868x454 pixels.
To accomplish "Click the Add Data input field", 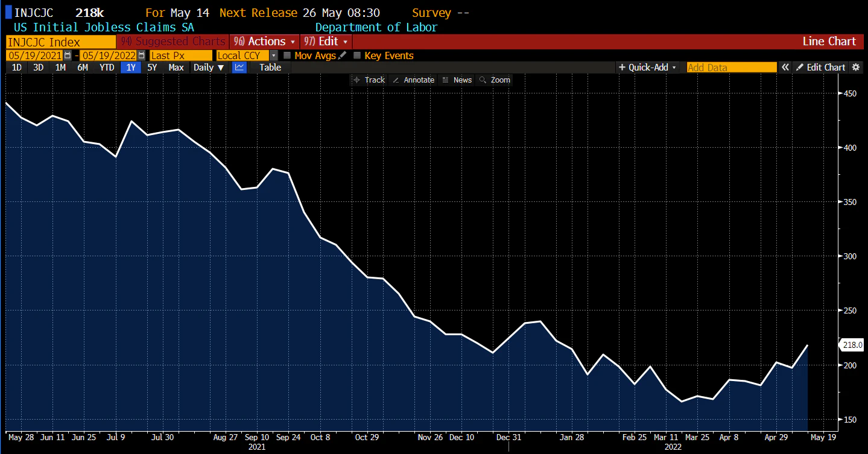I will [731, 68].
